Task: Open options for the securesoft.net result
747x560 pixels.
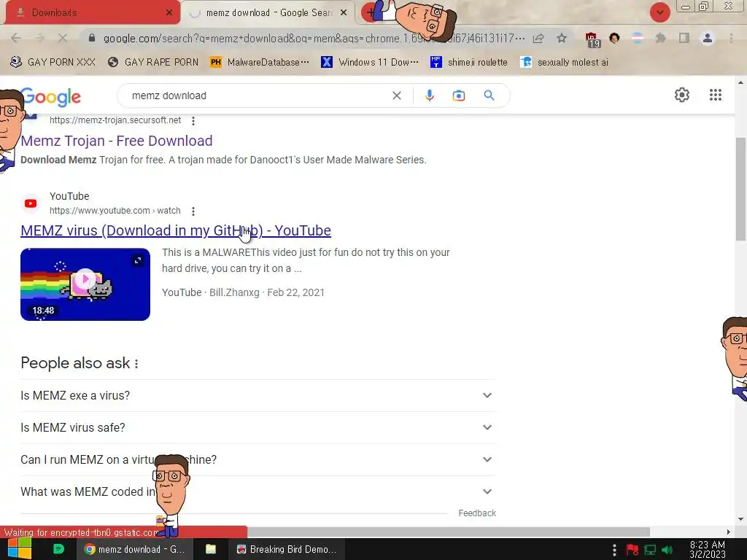Action: (x=193, y=121)
